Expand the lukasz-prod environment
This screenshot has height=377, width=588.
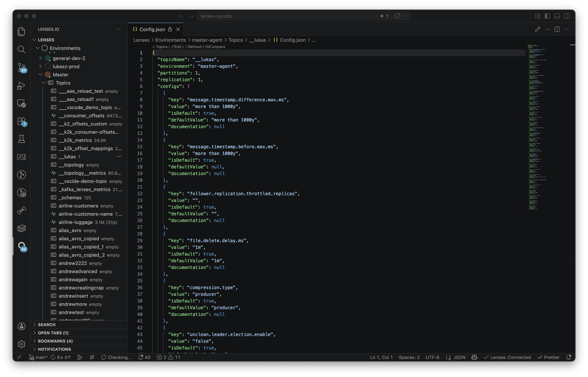point(40,66)
